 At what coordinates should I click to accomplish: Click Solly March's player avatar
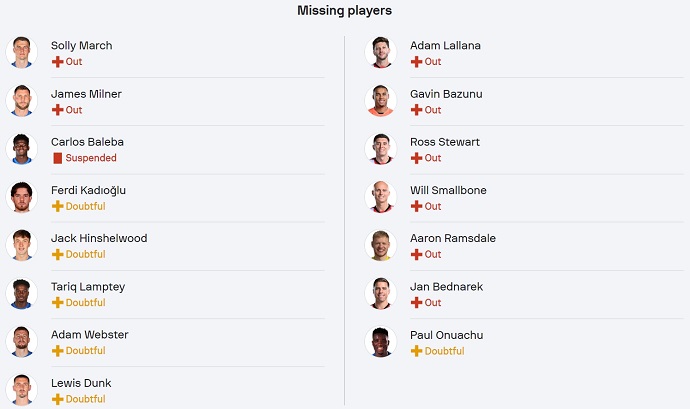[20, 52]
